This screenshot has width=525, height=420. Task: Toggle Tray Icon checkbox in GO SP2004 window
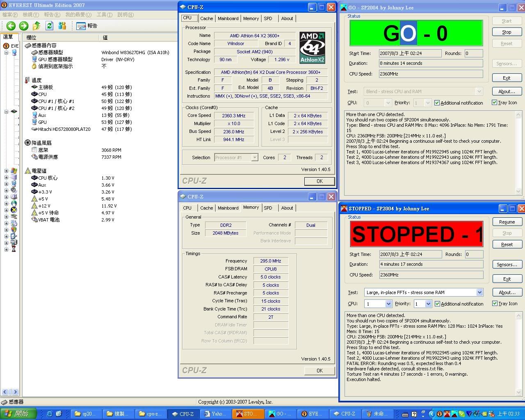coord(495,103)
